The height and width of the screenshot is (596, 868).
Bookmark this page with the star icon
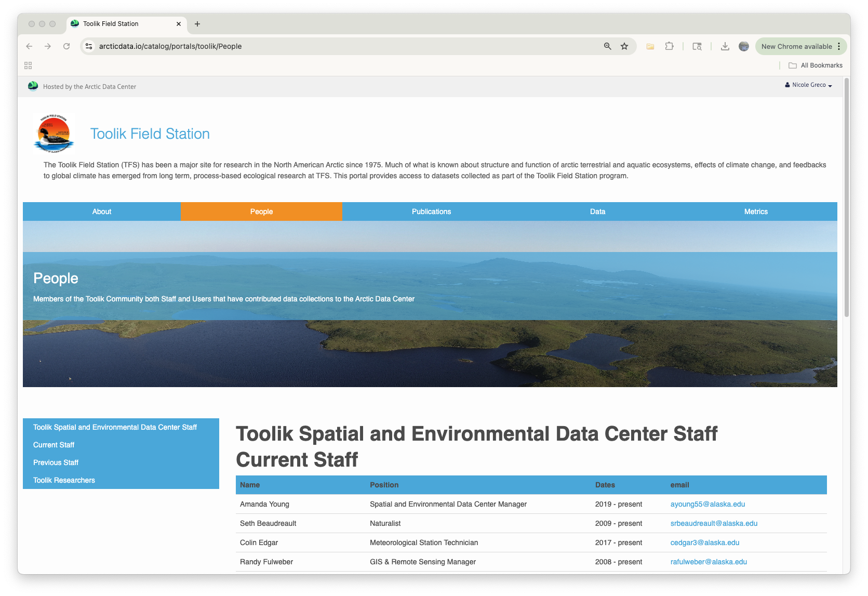624,46
